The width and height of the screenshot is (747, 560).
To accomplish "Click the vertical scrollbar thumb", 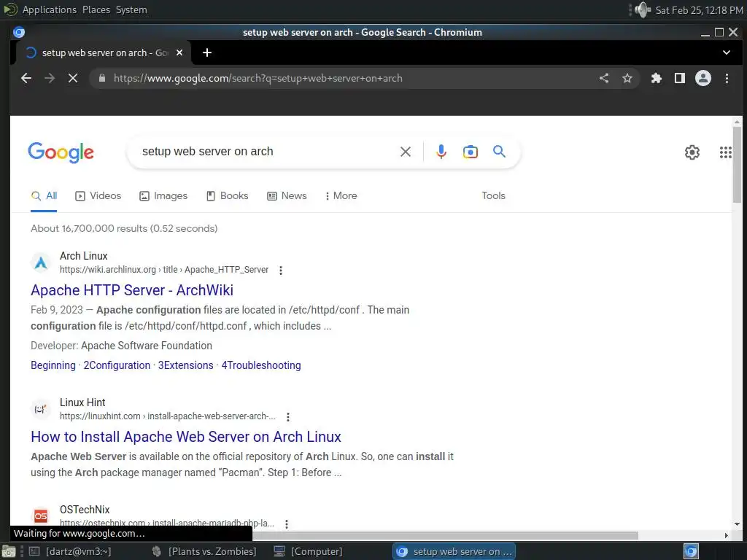I will (x=737, y=164).
